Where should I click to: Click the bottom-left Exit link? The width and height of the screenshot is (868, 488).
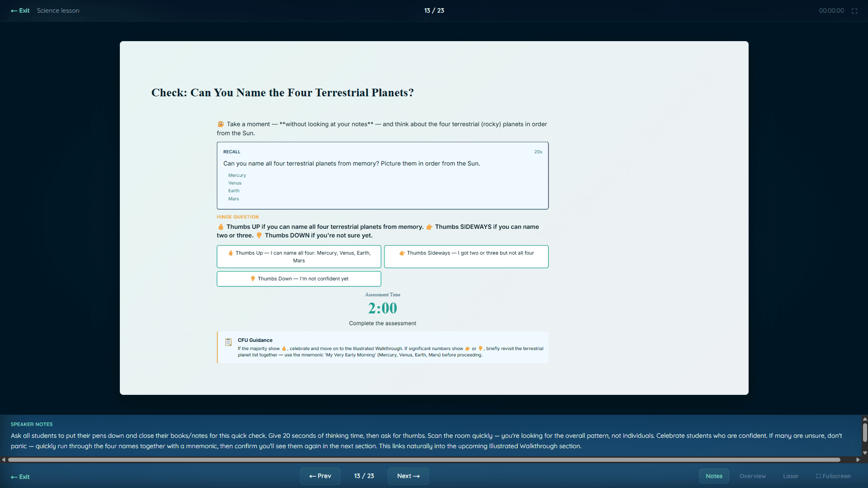tap(20, 477)
